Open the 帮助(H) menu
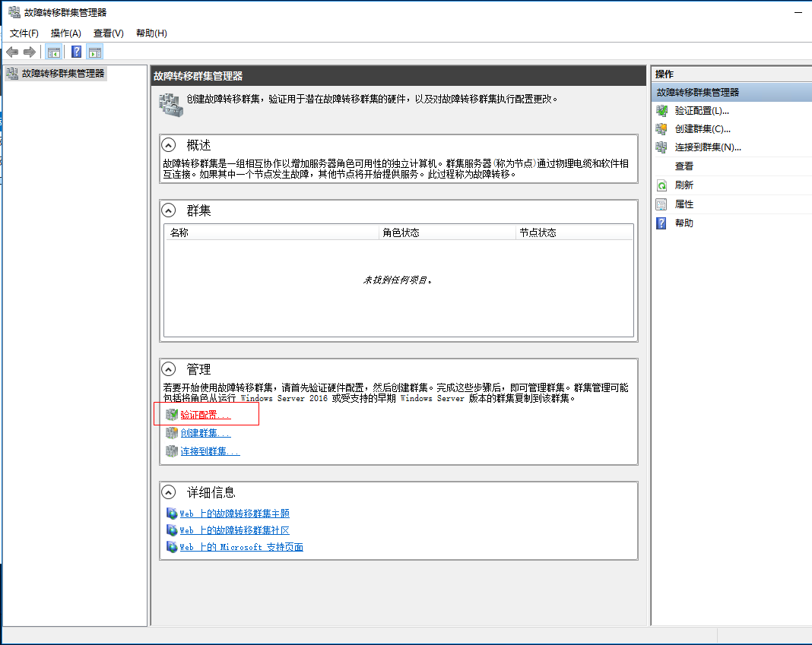The width and height of the screenshot is (812, 645). point(151,33)
